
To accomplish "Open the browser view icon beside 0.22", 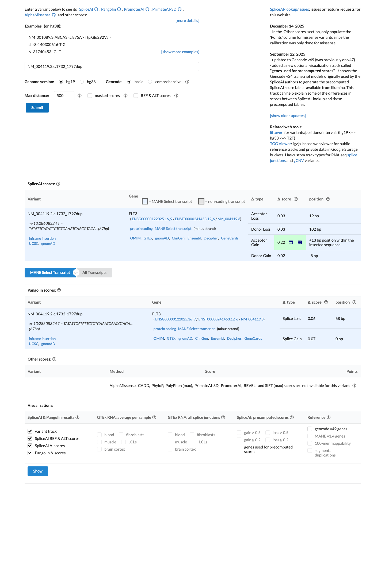I will point(291,242).
